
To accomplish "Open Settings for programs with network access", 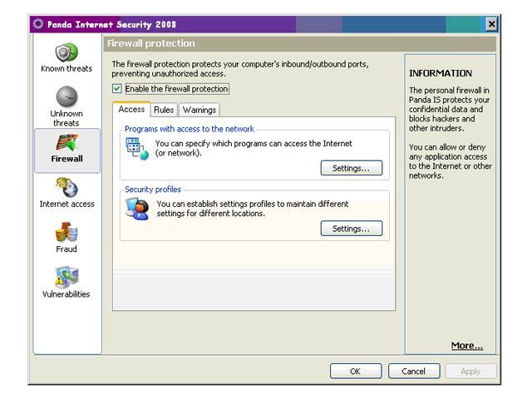I will click(x=351, y=168).
